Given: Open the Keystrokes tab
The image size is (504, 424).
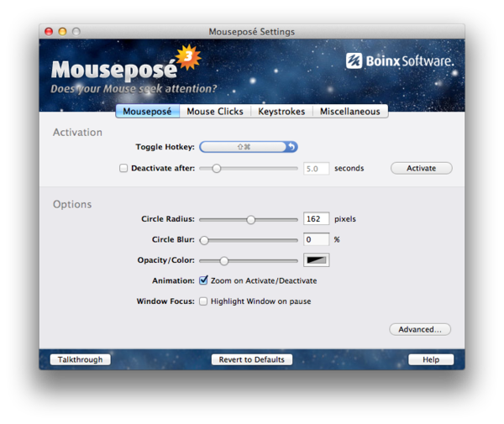Looking at the screenshot, I should tap(281, 112).
